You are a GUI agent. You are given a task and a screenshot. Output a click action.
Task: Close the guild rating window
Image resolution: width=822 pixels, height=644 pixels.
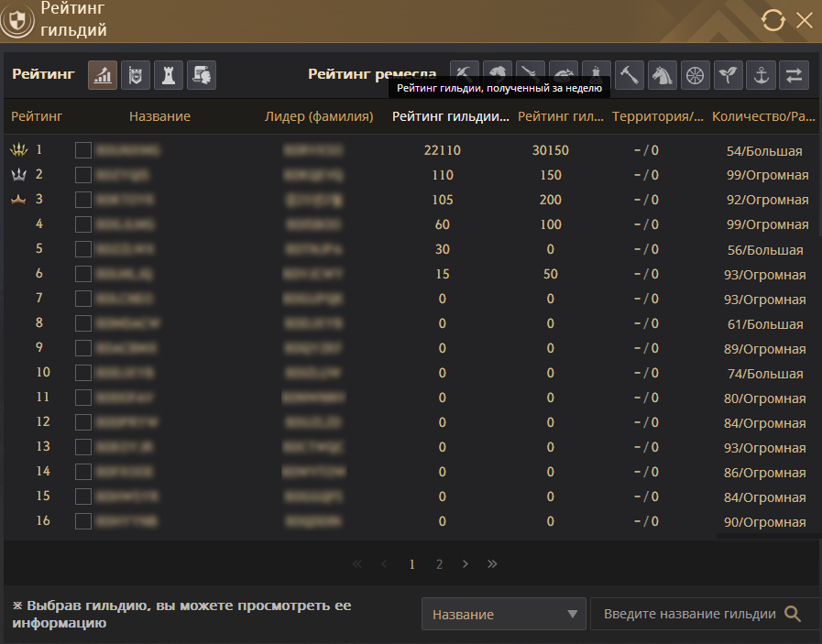click(x=805, y=20)
